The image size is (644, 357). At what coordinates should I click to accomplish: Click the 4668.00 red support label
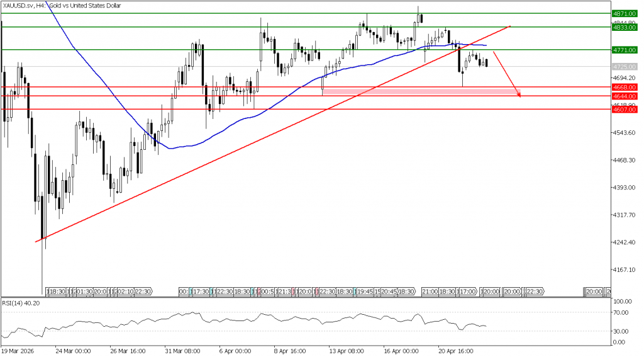[x=625, y=87]
